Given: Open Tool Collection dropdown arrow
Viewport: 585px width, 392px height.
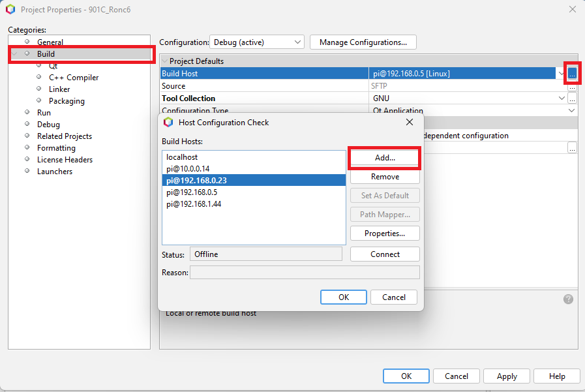Looking at the screenshot, I should pyautogui.click(x=561, y=98).
